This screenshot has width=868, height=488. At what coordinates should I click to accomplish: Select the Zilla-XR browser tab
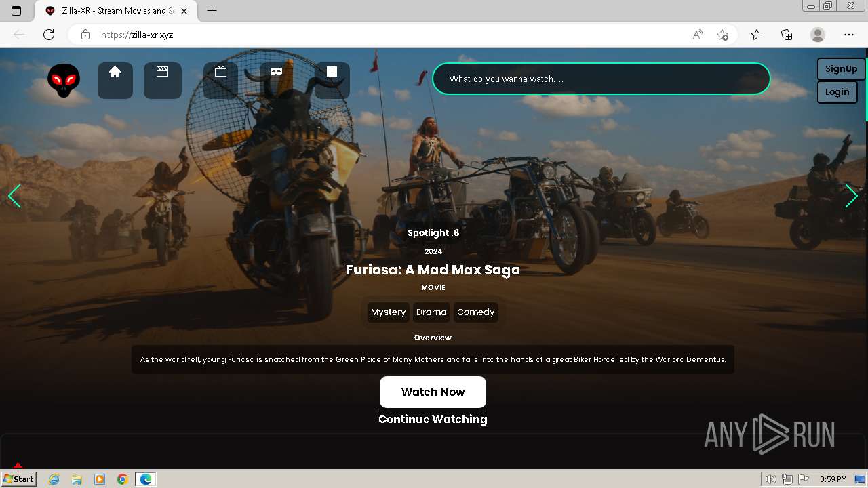(115, 11)
